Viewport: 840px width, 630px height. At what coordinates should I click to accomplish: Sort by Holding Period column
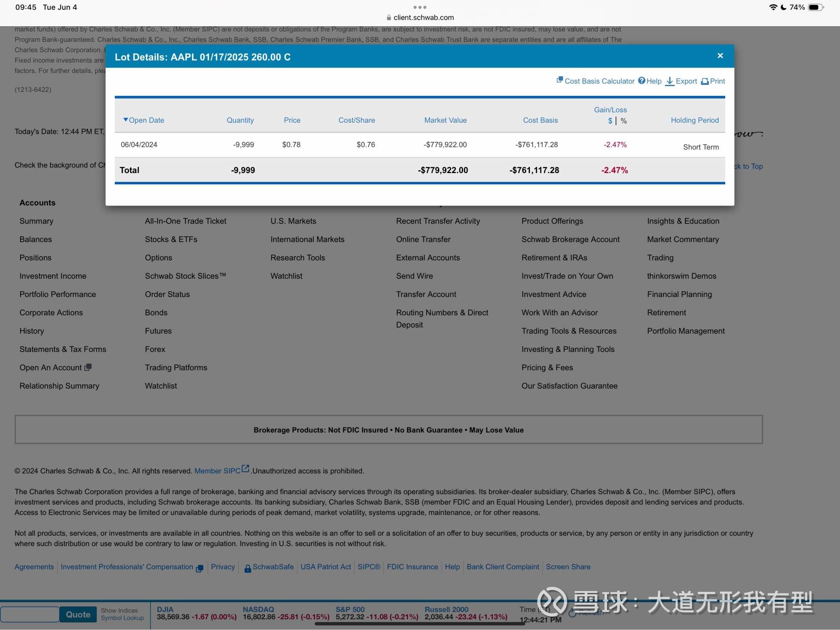click(695, 120)
